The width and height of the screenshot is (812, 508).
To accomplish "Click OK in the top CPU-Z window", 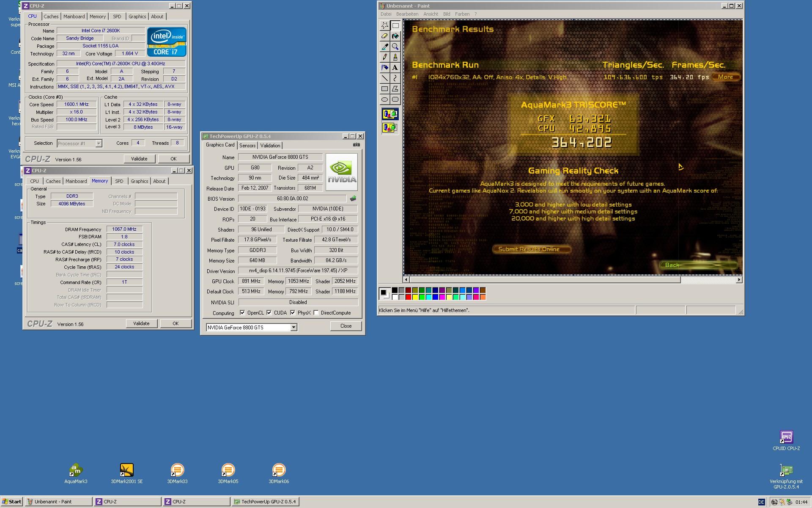I will click(173, 159).
